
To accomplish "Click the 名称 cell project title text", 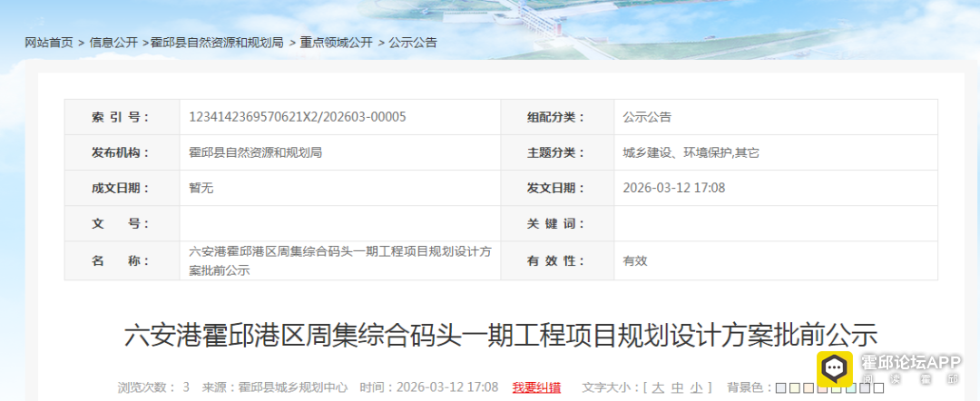I will click(340, 261).
